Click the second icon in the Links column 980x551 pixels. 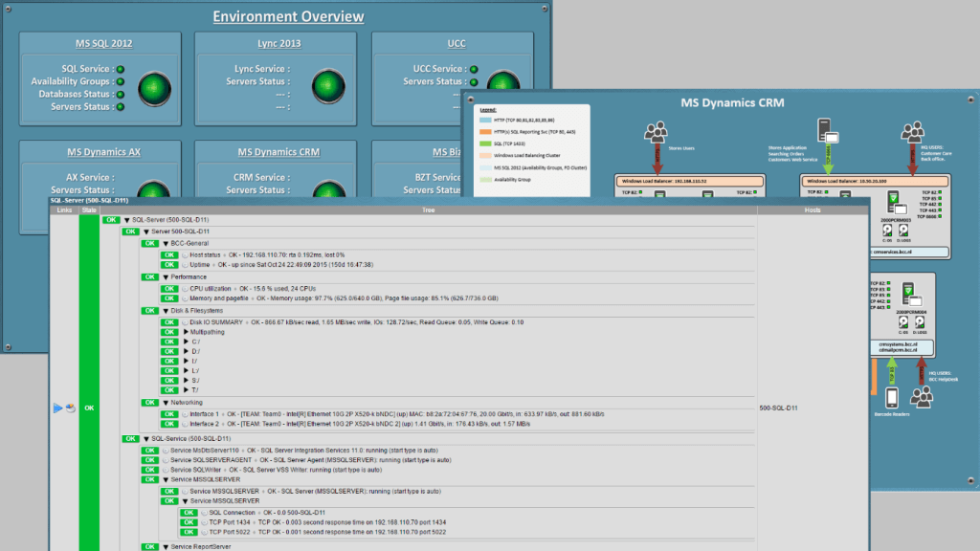(x=71, y=408)
